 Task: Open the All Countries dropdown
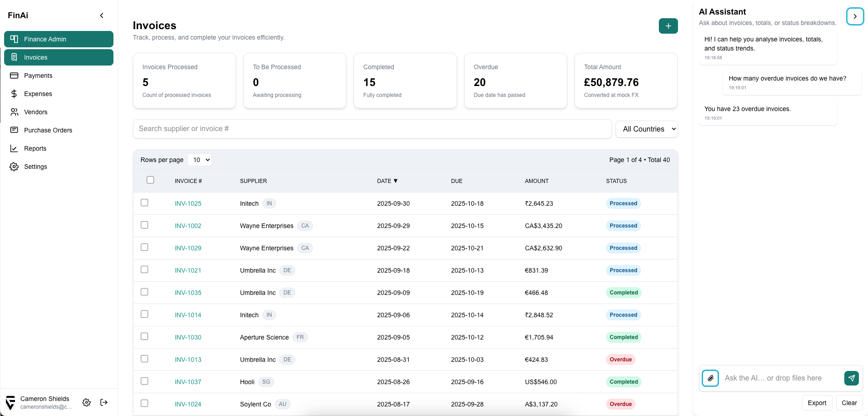point(646,129)
